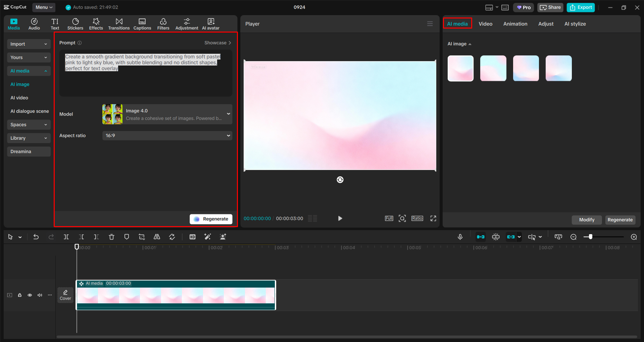Click the split clip tool icon
644x342 pixels.
[x=66, y=237]
